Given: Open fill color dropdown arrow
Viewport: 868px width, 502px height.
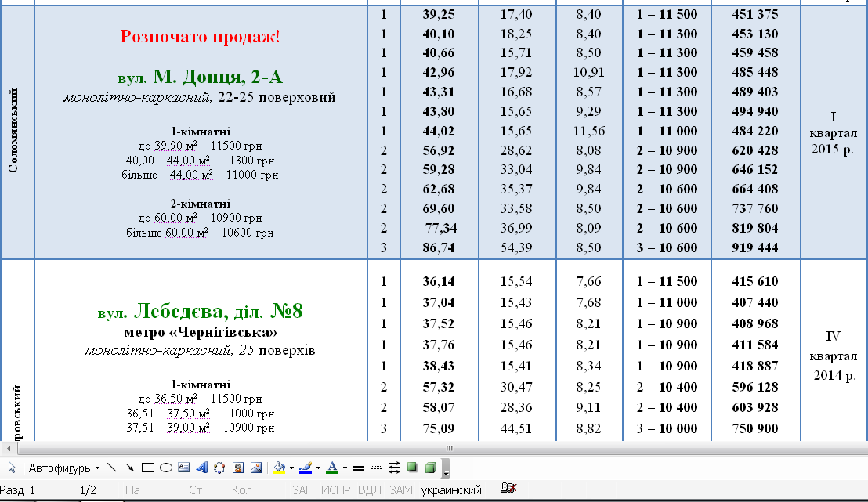Looking at the screenshot, I should [x=291, y=468].
